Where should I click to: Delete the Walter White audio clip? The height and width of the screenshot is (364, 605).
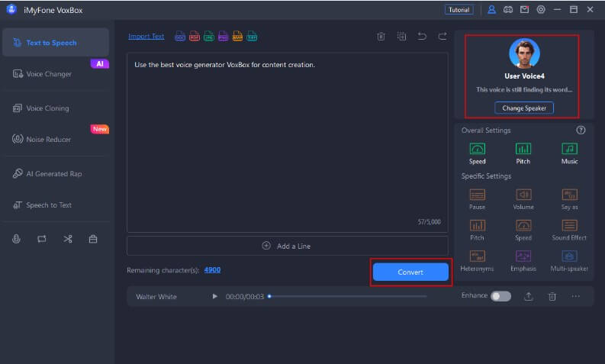coord(552,296)
